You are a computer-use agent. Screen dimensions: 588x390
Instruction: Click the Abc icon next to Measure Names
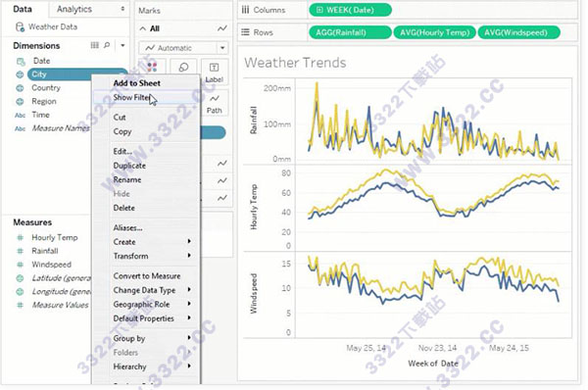[20, 128]
